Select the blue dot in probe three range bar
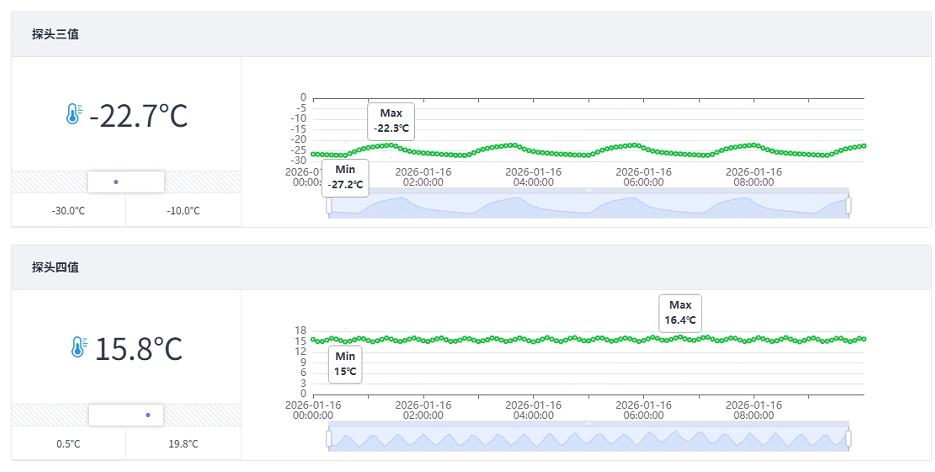 [x=116, y=182]
